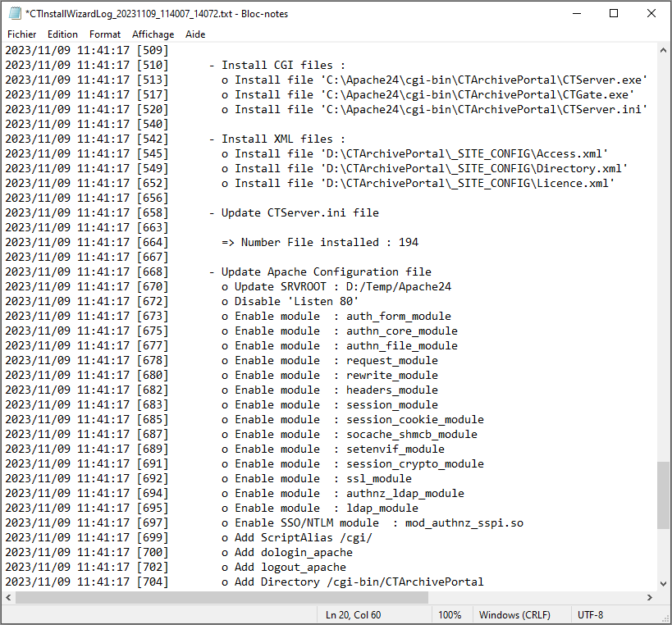Open the Format menu
This screenshot has width=672, height=625.
105,34
